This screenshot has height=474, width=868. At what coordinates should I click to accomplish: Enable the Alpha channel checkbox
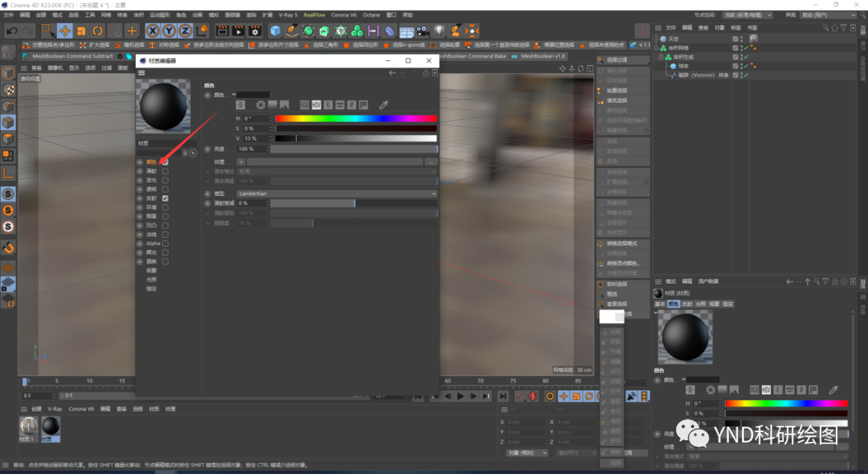[x=166, y=243]
